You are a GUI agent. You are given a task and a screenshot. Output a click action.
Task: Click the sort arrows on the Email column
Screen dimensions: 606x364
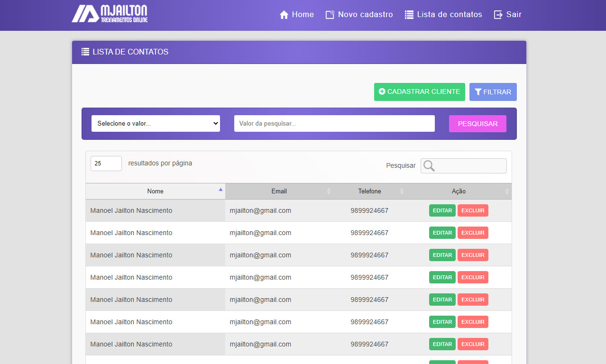pos(329,191)
